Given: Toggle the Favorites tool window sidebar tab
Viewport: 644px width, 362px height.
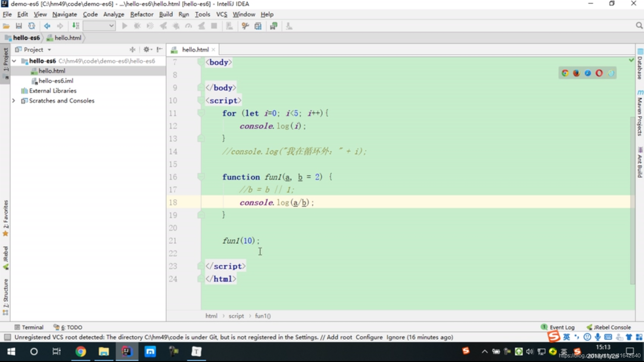Looking at the screenshot, I should coord(5,218).
